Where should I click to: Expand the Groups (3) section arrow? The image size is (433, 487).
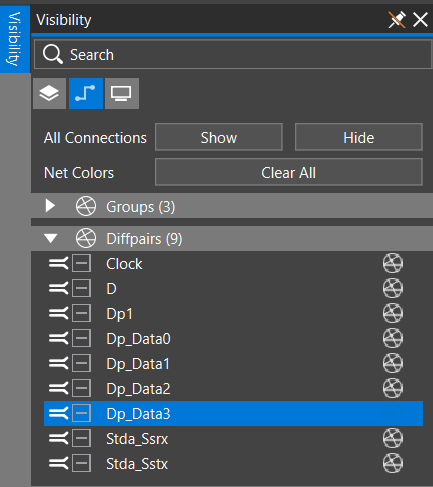coord(50,206)
